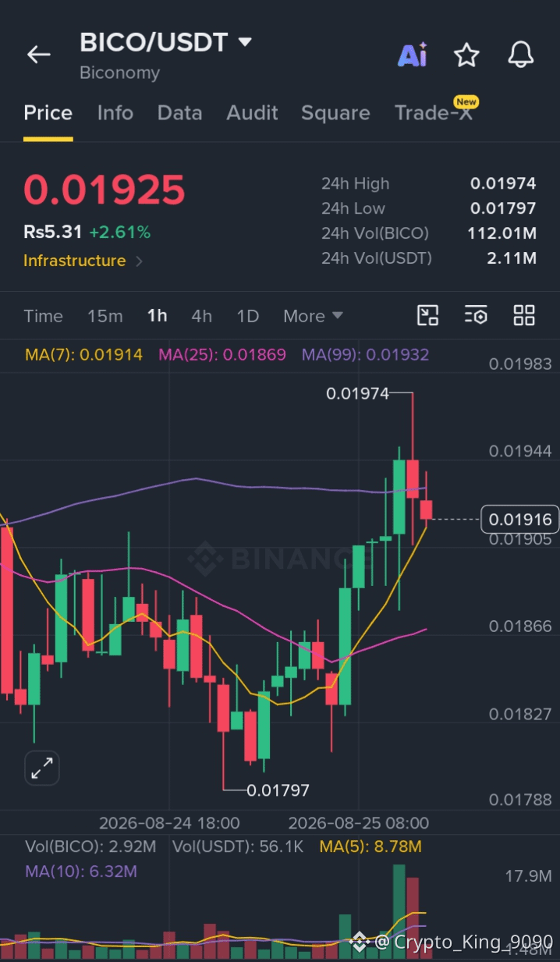Open the Trade-X tab
The height and width of the screenshot is (962, 560).
pos(435,112)
